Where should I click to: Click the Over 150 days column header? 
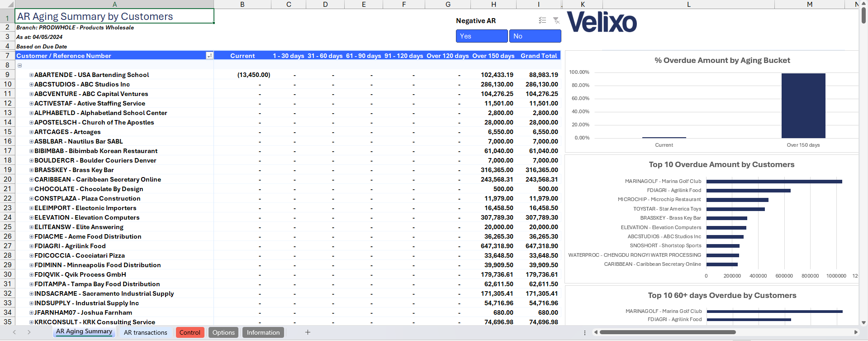(493, 56)
